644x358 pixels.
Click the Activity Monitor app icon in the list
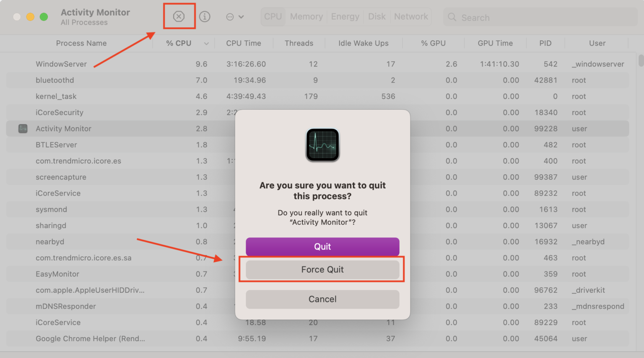(x=22, y=129)
